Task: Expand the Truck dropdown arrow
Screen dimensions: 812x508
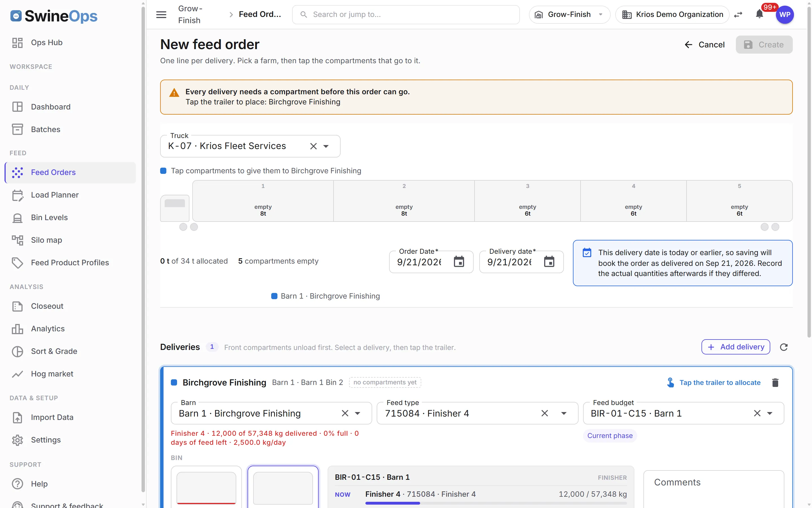Action: point(326,146)
